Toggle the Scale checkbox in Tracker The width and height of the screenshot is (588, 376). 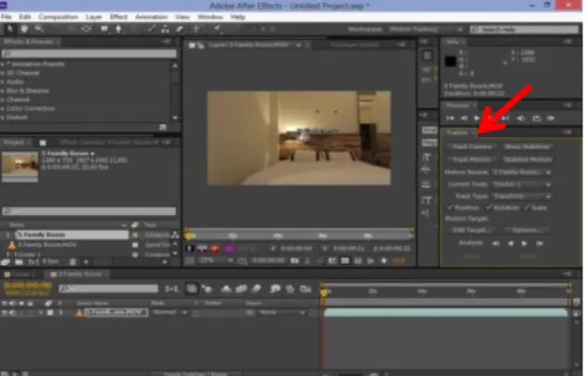(x=528, y=207)
